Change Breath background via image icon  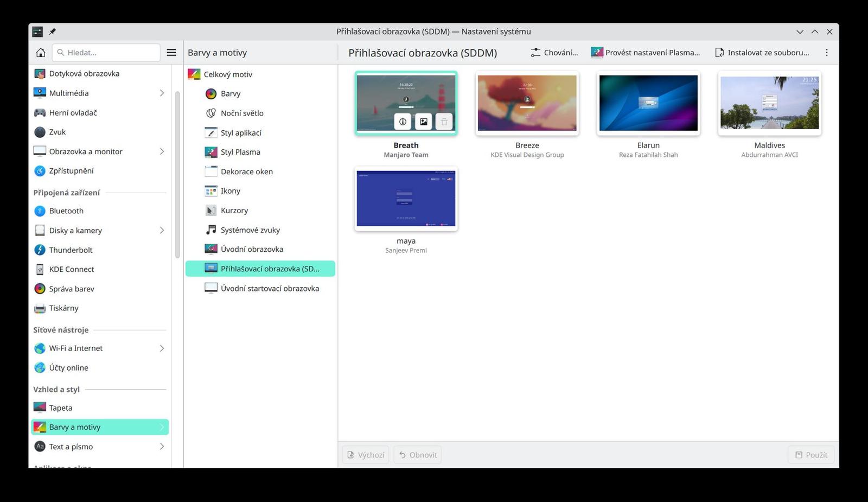click(423, 122)
